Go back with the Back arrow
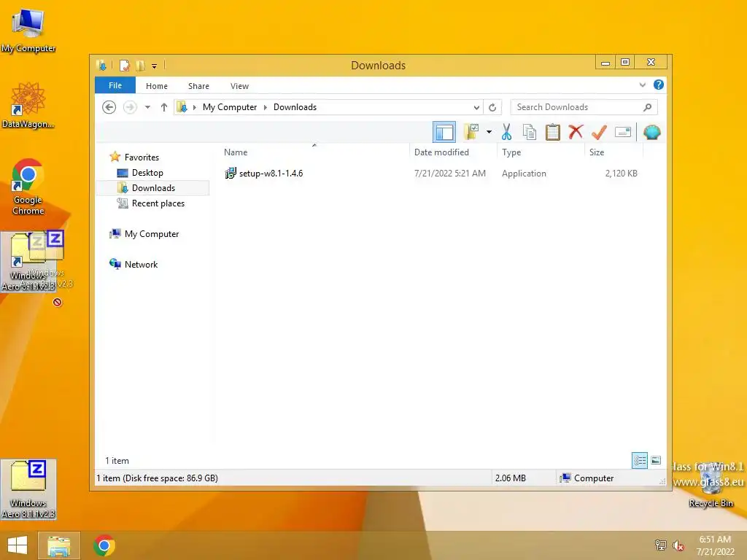This screenshot has height=560, width=747. (109, 107)
